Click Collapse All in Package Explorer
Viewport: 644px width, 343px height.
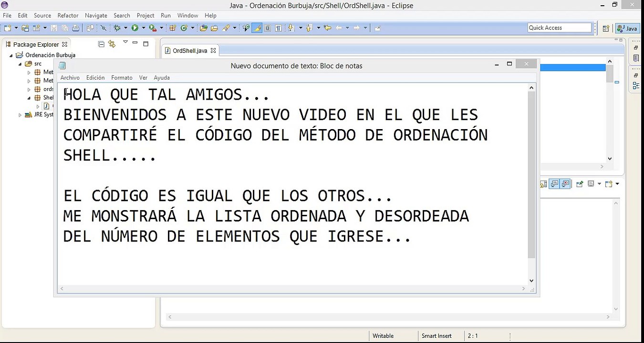(x=101, y=44)
